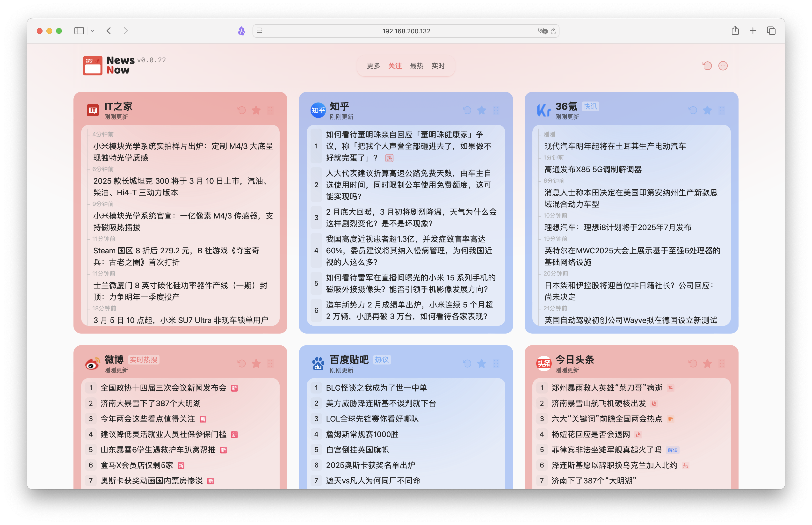Switch to the 最热 tab

coord(416,66)
